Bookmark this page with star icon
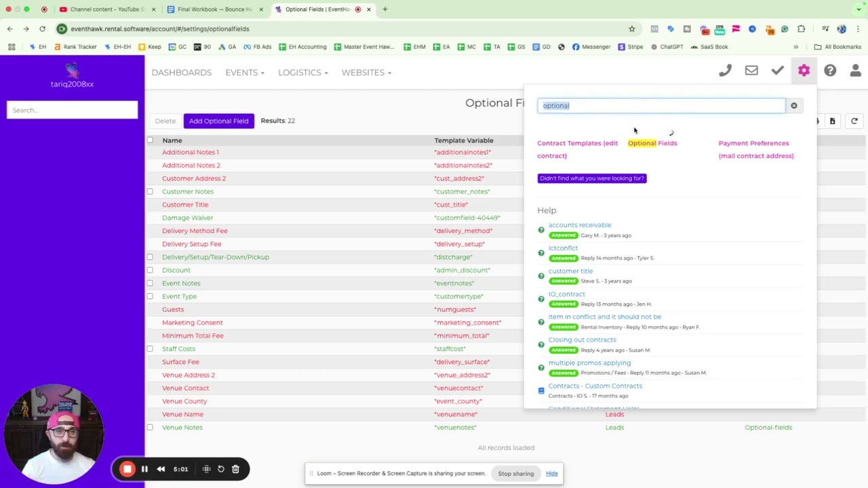 tap(631, 28)
